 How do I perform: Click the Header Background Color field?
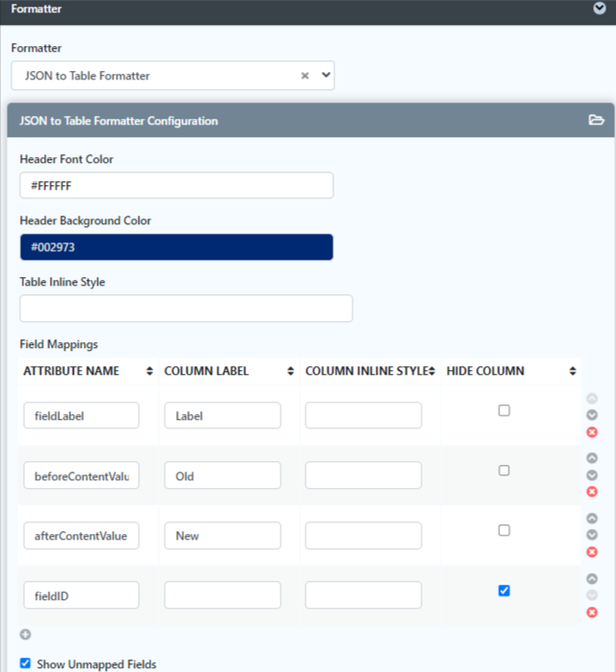[176, 247]
